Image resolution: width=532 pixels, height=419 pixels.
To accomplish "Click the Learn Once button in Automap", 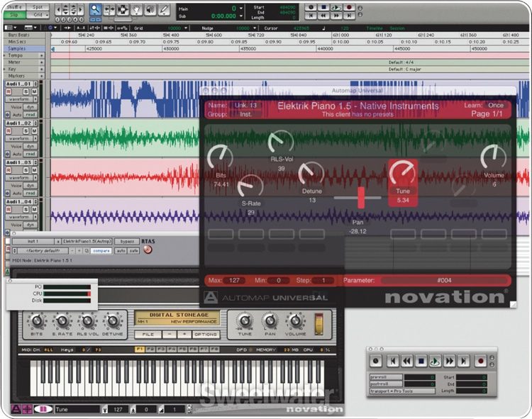I will click(x=496, y=106).
